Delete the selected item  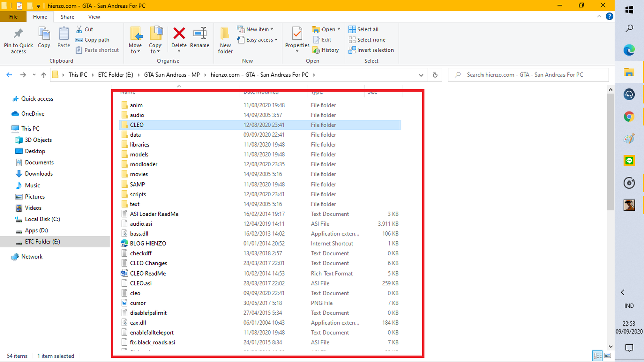coord(179,40)
